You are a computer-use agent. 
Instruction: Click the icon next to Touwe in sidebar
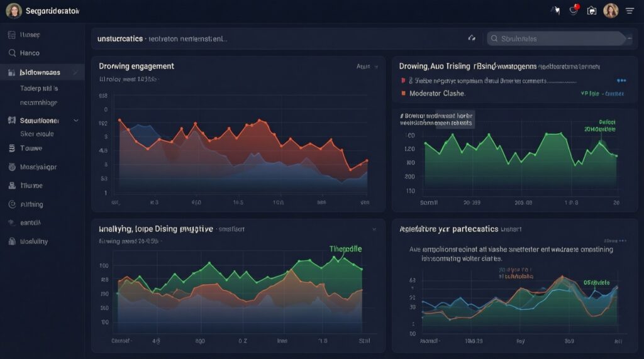coord(12,148)
